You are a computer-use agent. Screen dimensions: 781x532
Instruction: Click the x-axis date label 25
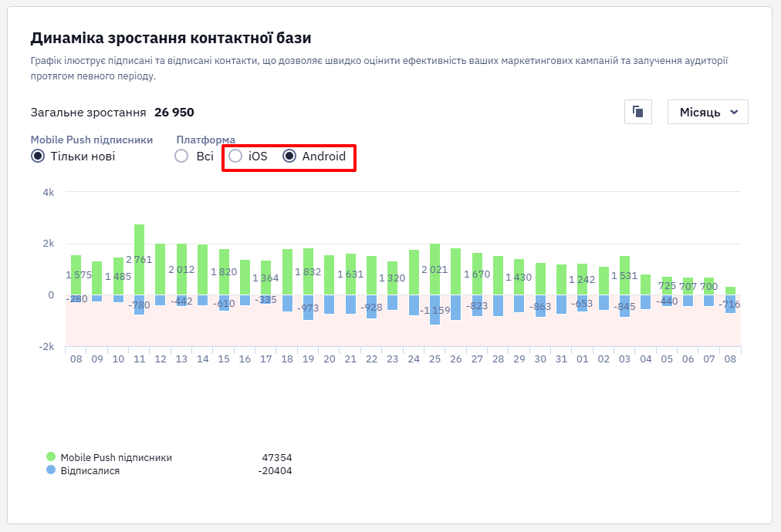pyautogui.click(x=434, y=359)
